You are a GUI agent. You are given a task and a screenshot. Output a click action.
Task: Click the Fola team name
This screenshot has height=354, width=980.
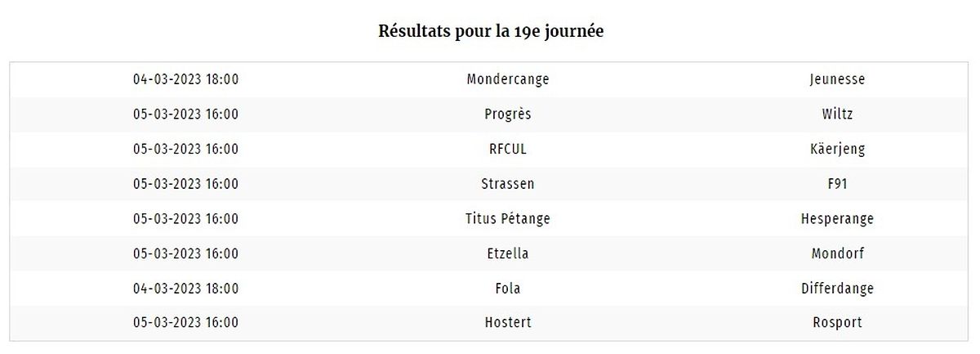pos(508,289)
